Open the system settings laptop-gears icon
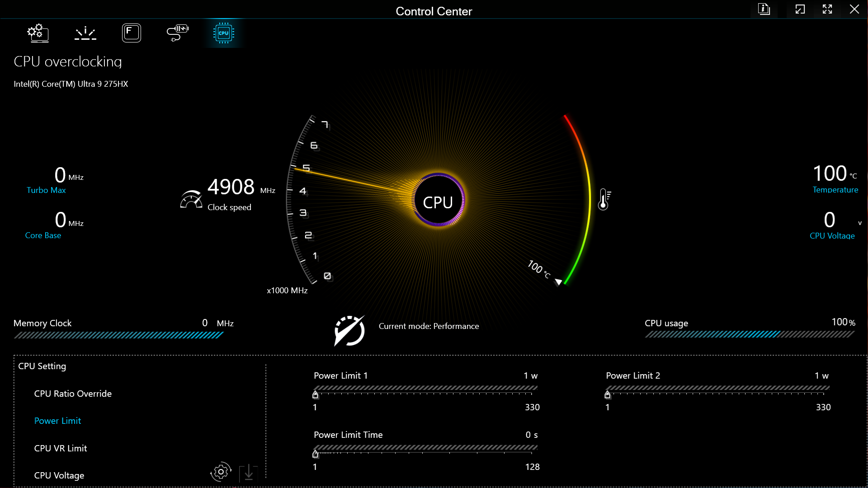 click(x=38, y=33)
